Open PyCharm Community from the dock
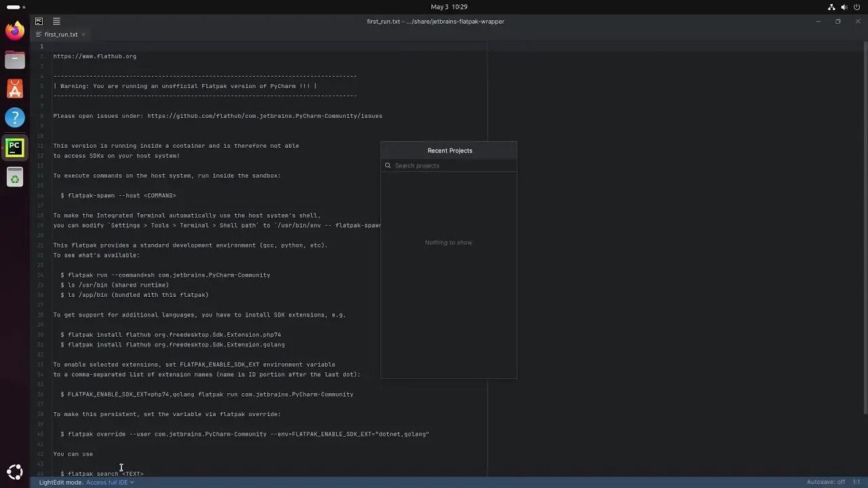This screenshot has width=868, height=488. 14,147
